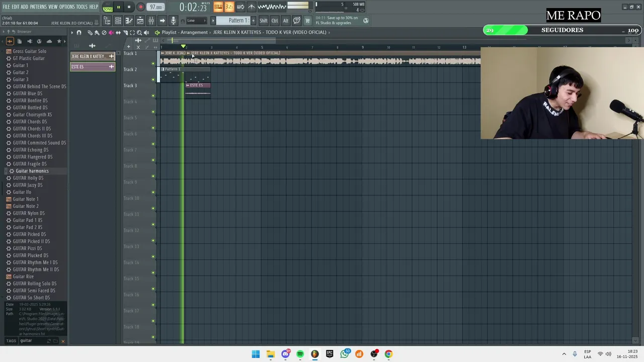Open the Piano roll view
This screenshot has height=362, width=644.
pyautogui.click(x=129, y=21)
